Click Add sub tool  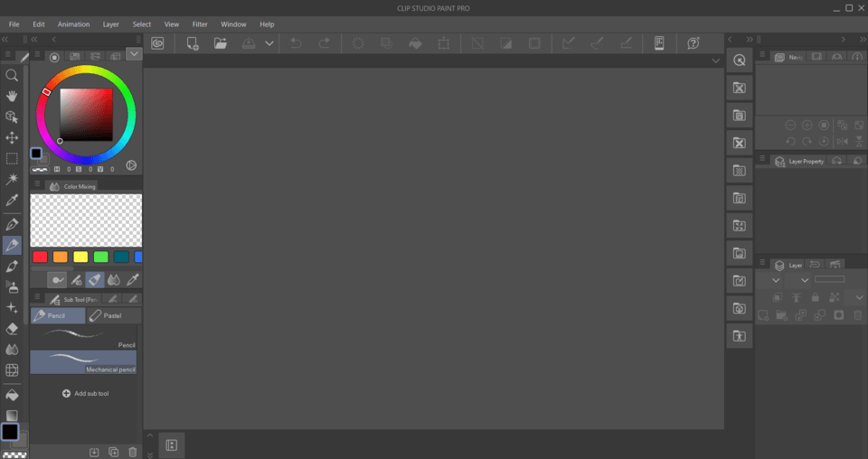[x=86, y=394]
